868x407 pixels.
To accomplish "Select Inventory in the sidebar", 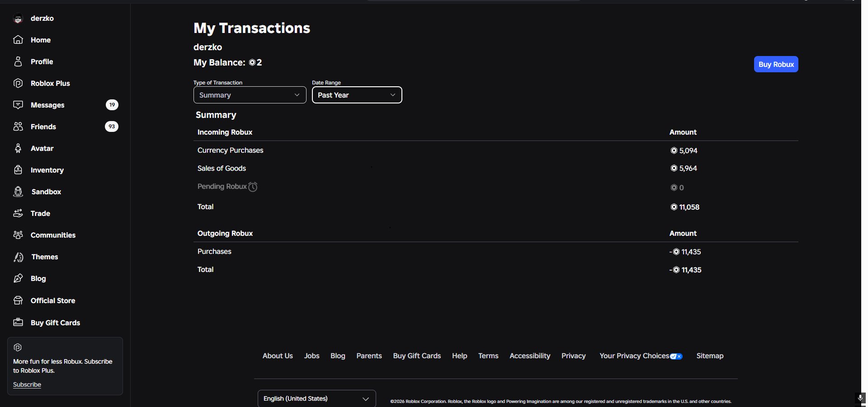I will click(x=47, y=170).
